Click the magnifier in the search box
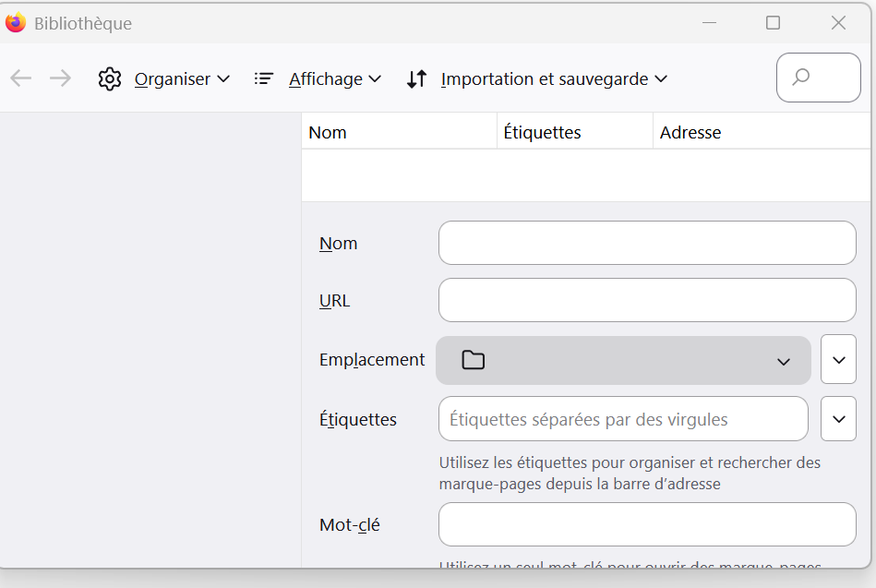Screen dimensions: 876x588 coord(801,78)
